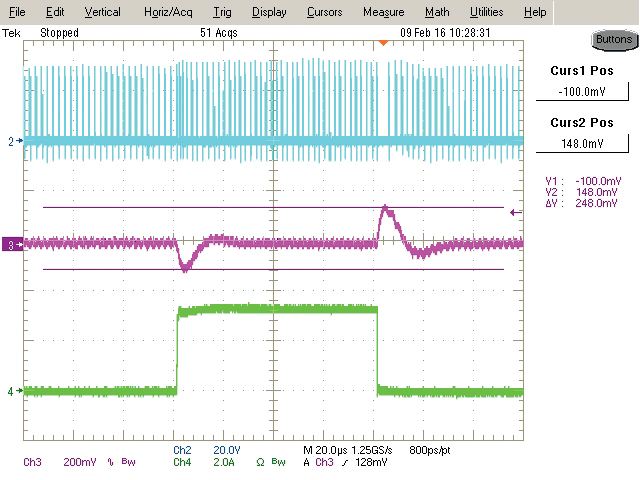
Task: Select the Curs1 Pos value field
Action: 581,92
